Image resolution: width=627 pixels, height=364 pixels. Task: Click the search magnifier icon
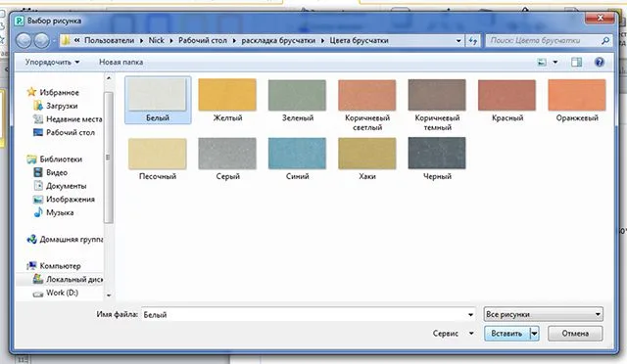coord(605,40)
